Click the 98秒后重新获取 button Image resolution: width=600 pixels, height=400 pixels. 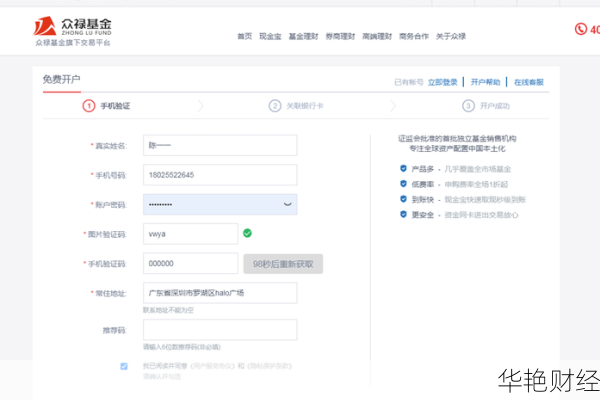click(283, 264)
